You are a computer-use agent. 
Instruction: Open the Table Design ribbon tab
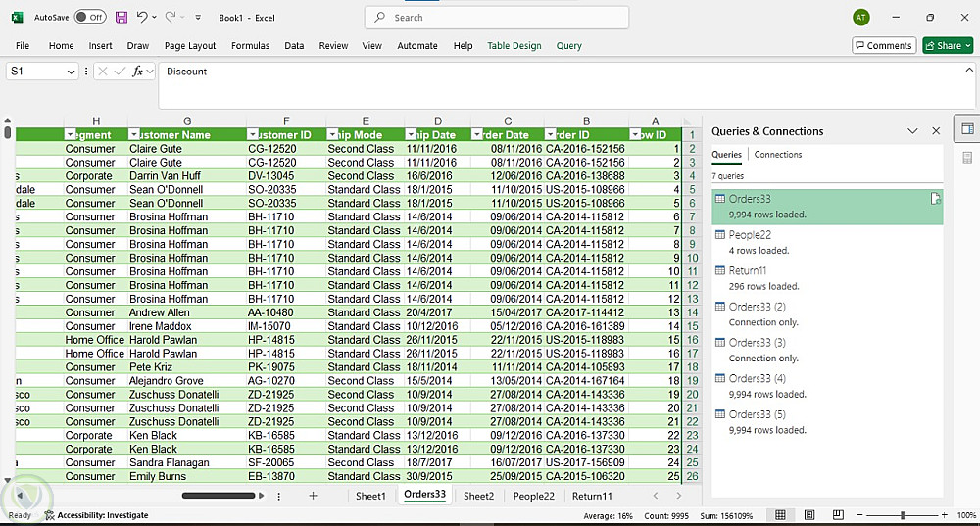tap(514, 45)
